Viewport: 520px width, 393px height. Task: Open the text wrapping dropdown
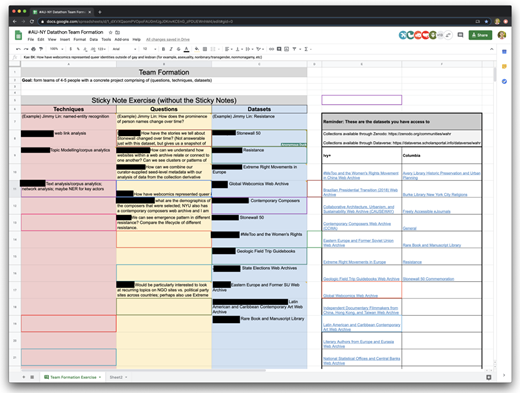point(249,49)
